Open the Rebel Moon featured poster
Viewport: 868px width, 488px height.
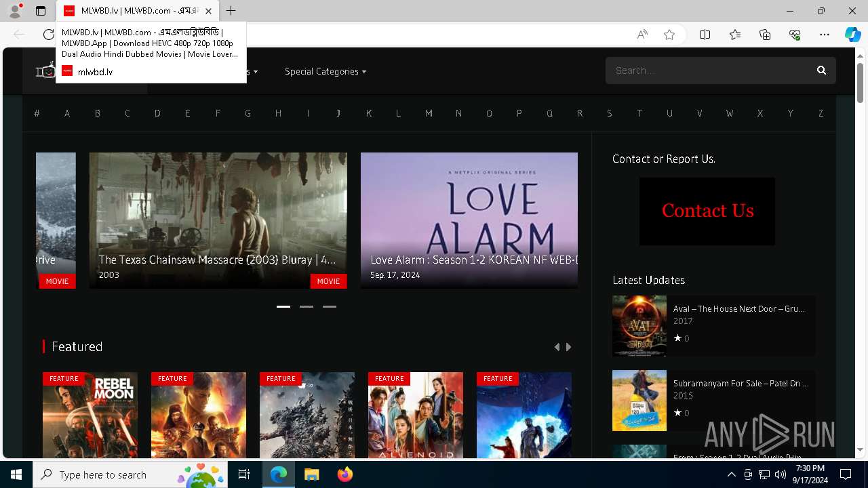pos(90,415)
